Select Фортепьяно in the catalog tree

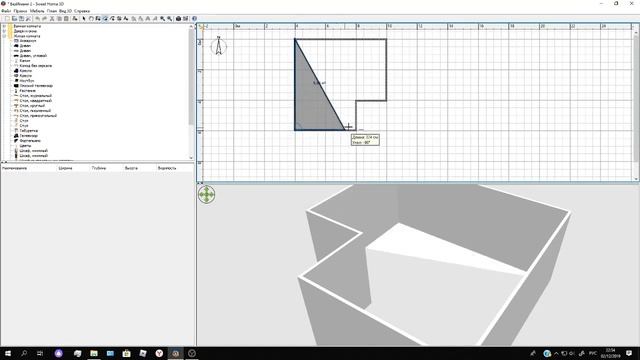pos(30,140)
